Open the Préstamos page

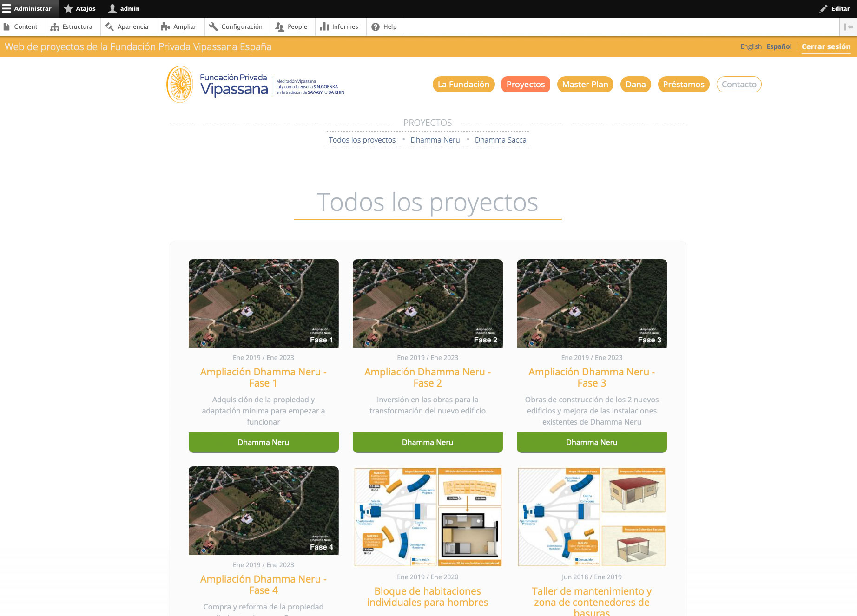pos(684,84)
